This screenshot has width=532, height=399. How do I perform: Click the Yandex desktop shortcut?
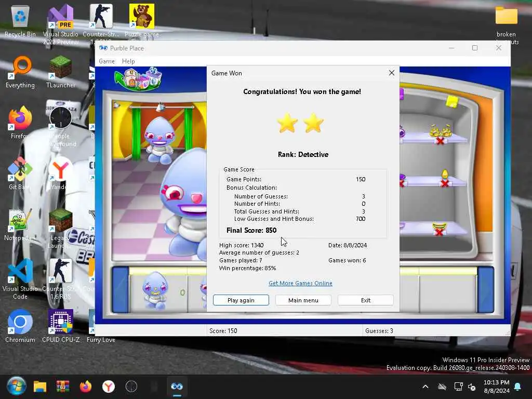tap(60, 174)
